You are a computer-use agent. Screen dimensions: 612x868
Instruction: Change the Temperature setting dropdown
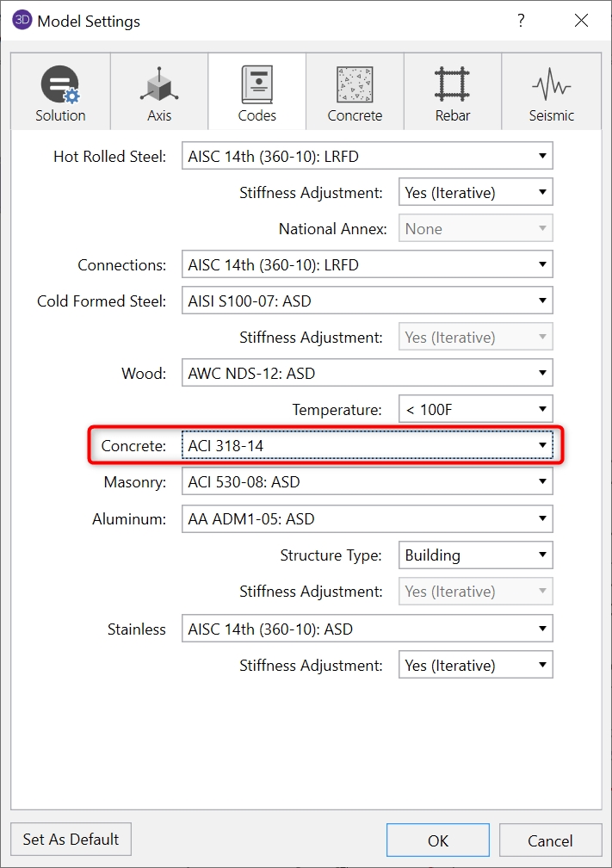pyautogui.click(x=542, y=408)
